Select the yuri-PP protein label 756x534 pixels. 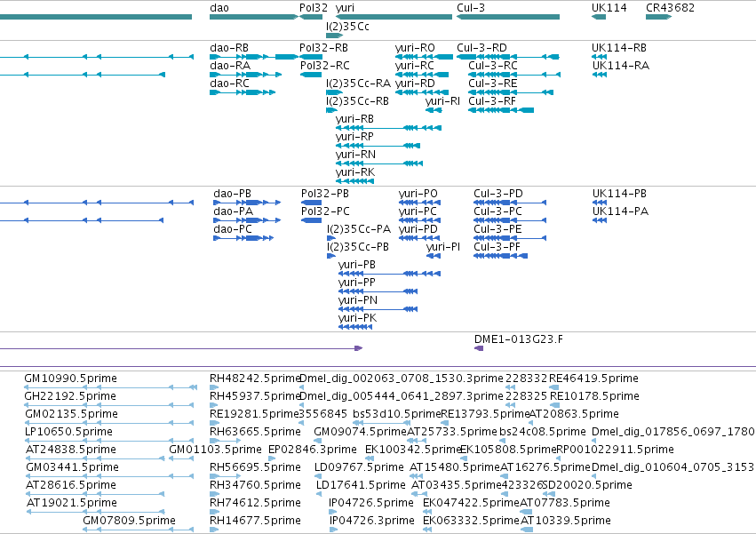point(357,283)
